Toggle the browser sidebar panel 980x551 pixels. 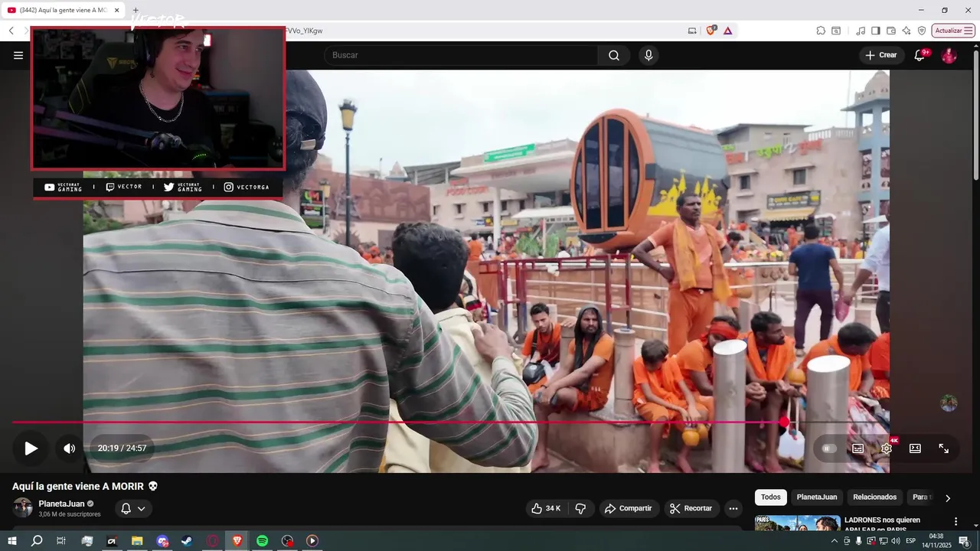tap(876, 31)
